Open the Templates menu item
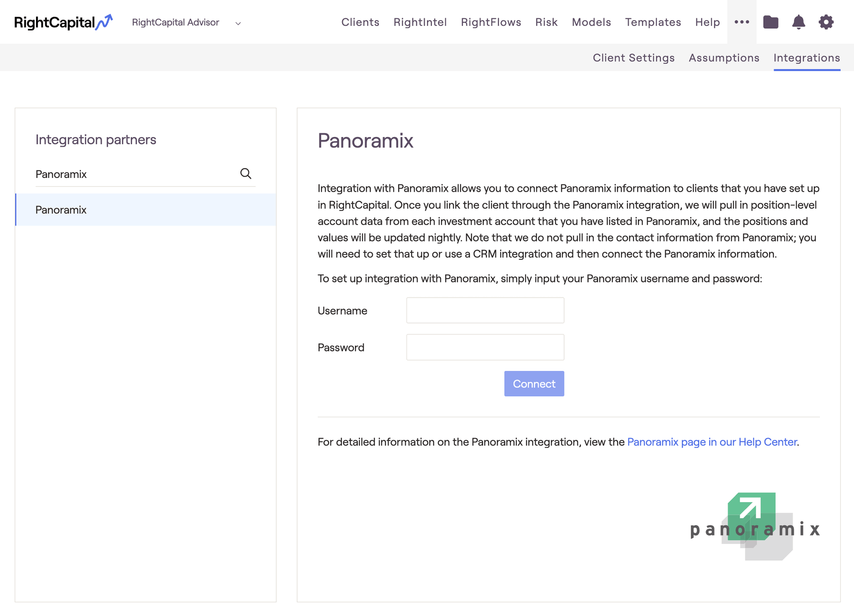The image size is (854, 616). (x=653, y=22)
